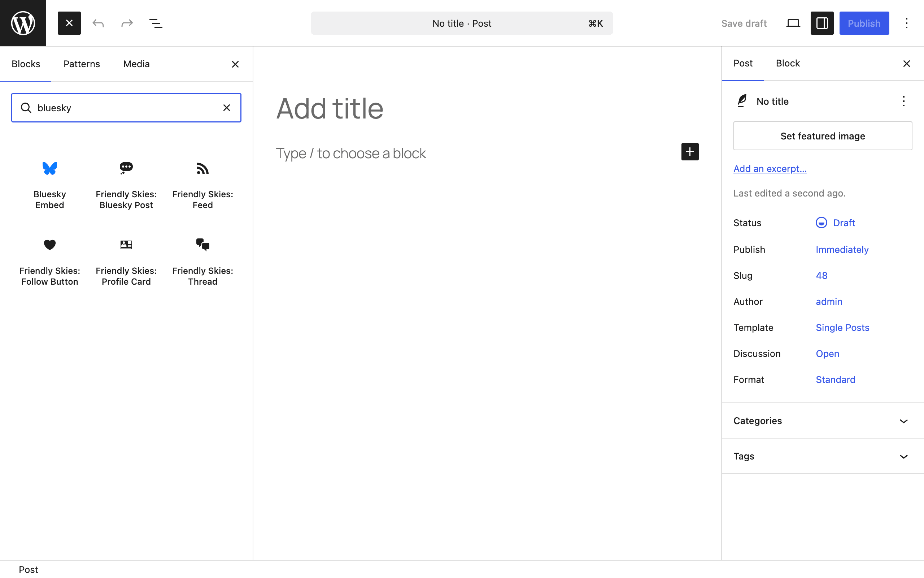924x578 pixels.
Task: Change the Draft status
Action: click(x=836, y=223)
